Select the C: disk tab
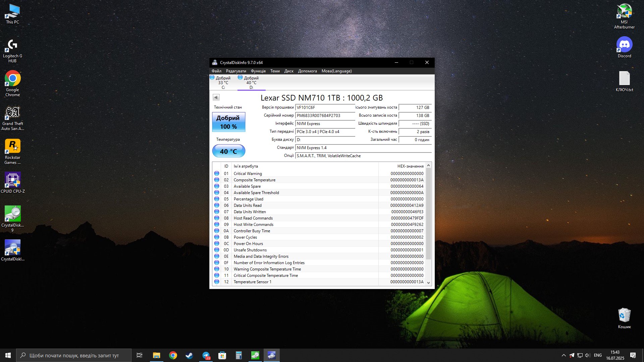 [223, 82]
